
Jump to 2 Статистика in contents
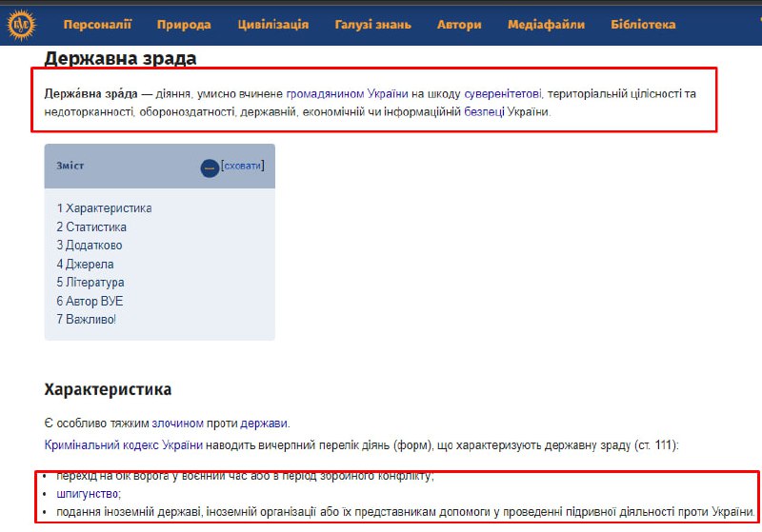[91, 227]
